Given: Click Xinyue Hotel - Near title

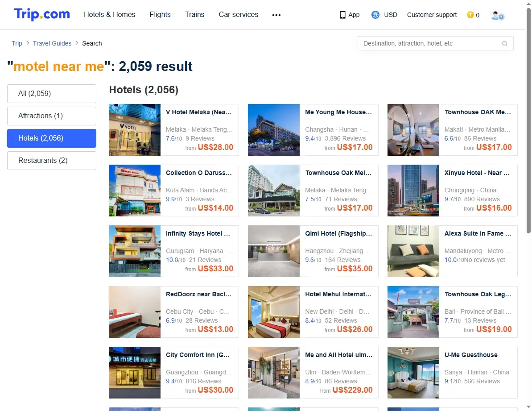Looking at the screenshot, I should (477, 173).
